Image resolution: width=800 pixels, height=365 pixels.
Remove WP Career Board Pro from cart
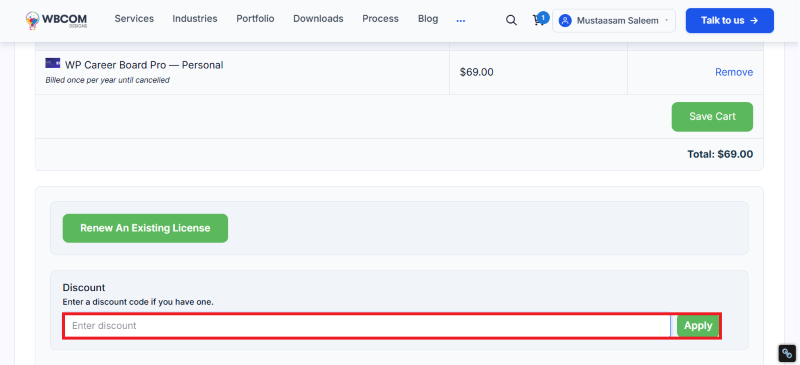point(734,72)
